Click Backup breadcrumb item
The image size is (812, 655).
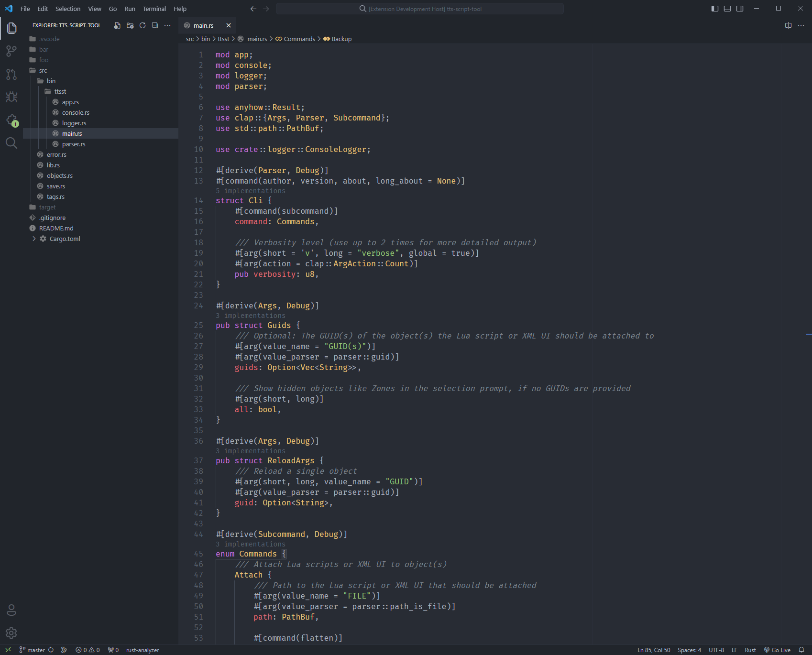click(x=337, y=39)
